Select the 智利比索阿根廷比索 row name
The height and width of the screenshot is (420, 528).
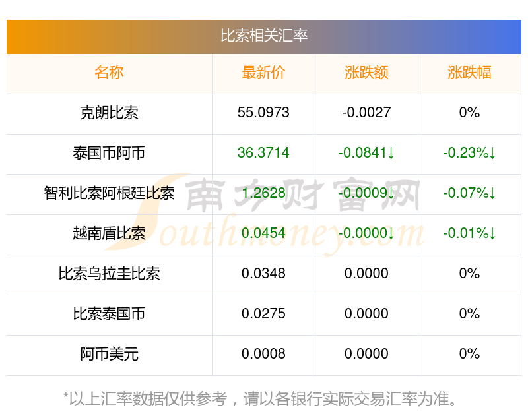[109, 193]
